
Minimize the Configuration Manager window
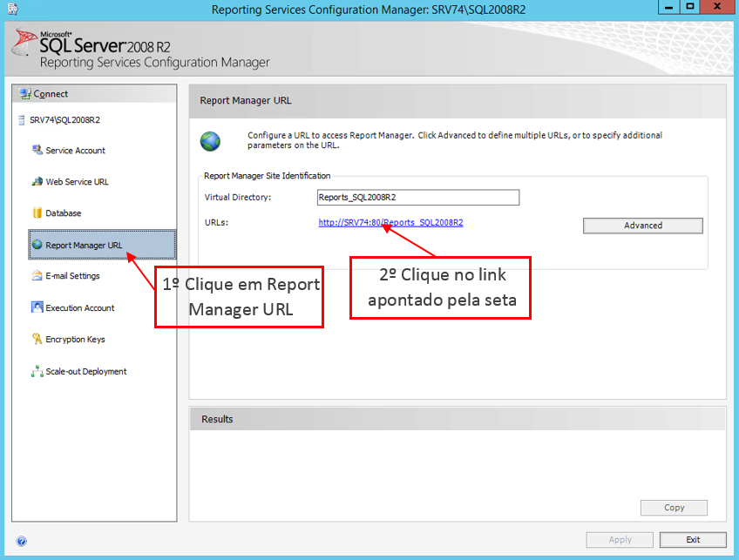coord(668,7)
